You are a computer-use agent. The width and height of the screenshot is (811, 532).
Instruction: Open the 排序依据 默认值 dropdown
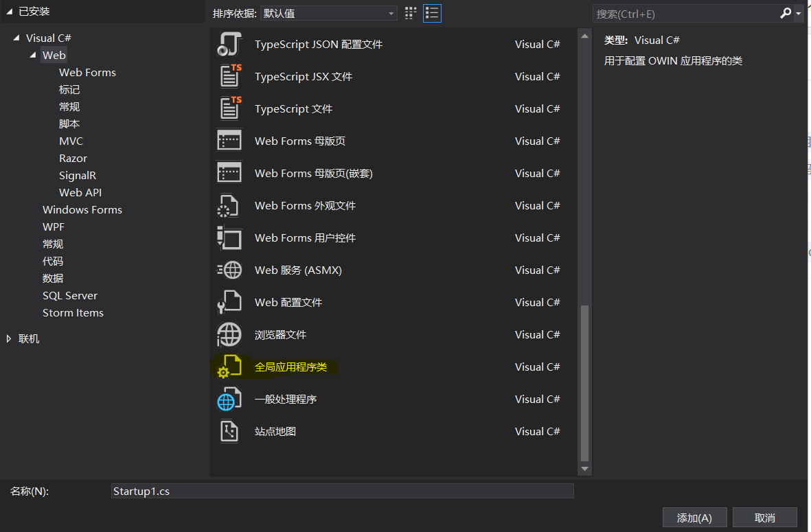click(x=328, y=14)
